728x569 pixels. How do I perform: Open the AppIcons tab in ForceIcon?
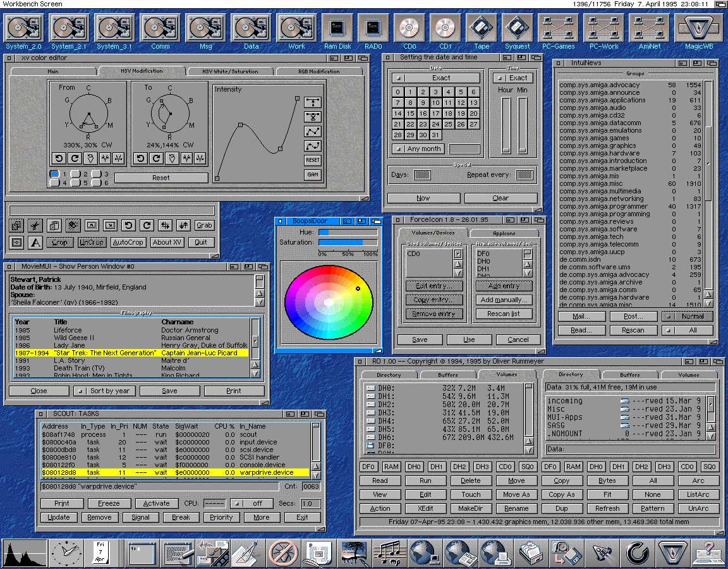pyautogui.click(x=504, y=233)
